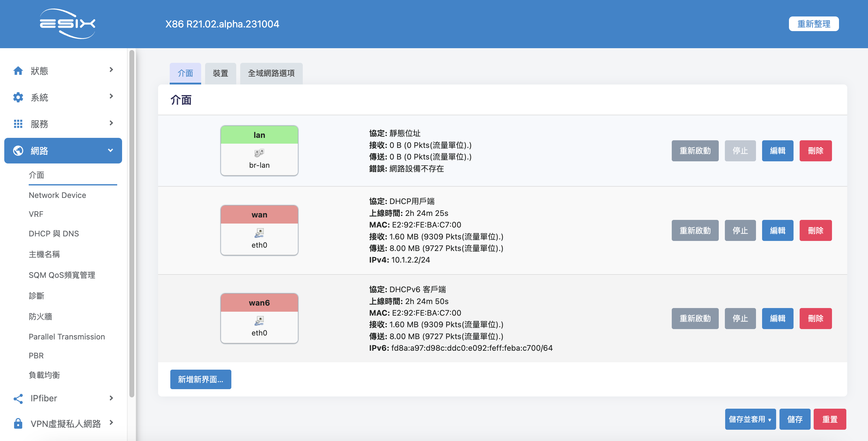Delete the wan6 interface
The height and width of the screenshot is (441, 868).
[816, 318]
